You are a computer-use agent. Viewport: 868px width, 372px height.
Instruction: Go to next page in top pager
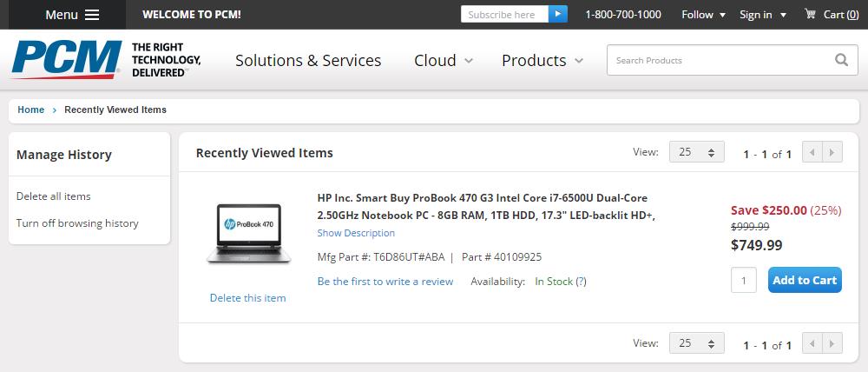pyautogui.click(x=832, y=152)
